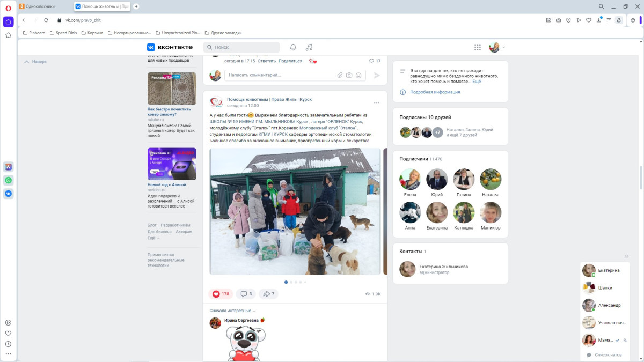This screenshot has width=644, height=362.
Task: Add page to bookmarks via the heart icon
Action: click(589, 20)
